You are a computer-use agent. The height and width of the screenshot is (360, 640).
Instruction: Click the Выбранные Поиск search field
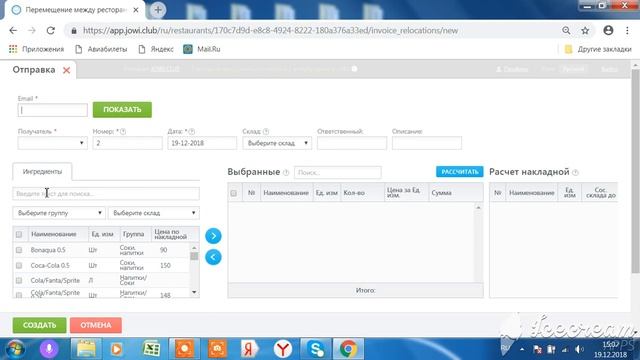(x=338, y=173)
